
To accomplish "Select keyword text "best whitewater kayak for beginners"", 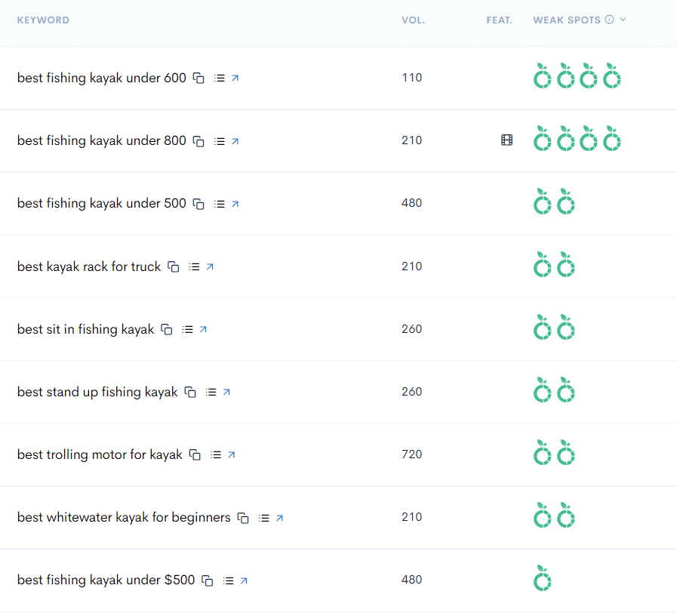I will click(123, 517).
